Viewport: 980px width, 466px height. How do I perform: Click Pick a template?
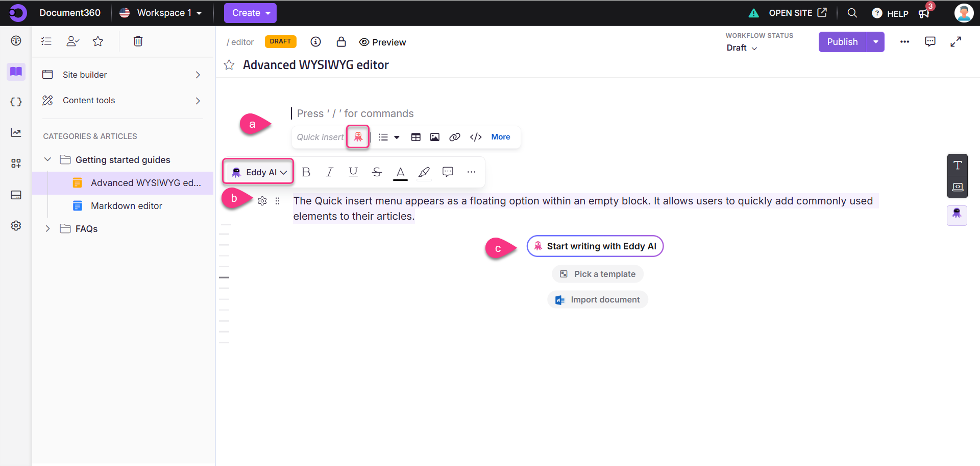598,274
